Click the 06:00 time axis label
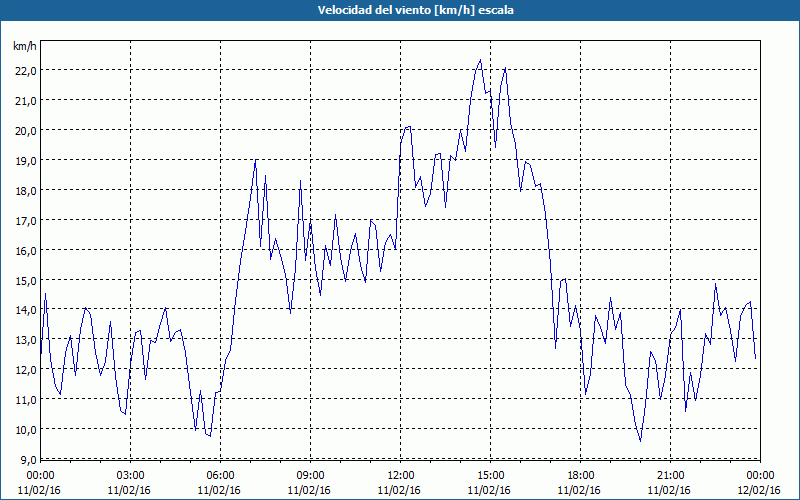This screenshot has width=800, height=500. (220, 476)
